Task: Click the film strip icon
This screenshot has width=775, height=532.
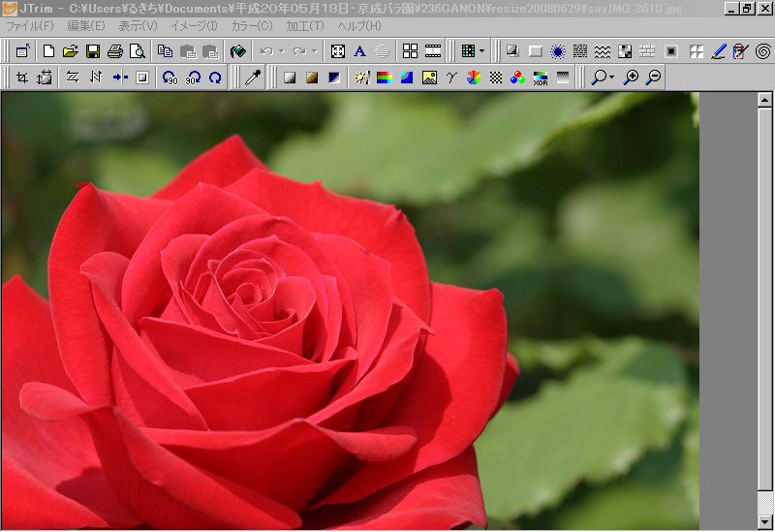Action: click(x=433, y=51)
